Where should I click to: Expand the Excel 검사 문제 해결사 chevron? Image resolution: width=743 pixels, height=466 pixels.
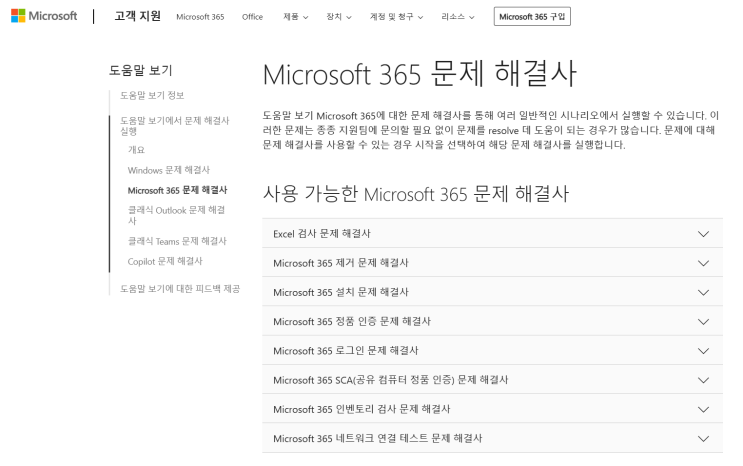pyautogui.click(x=703, y=234)
